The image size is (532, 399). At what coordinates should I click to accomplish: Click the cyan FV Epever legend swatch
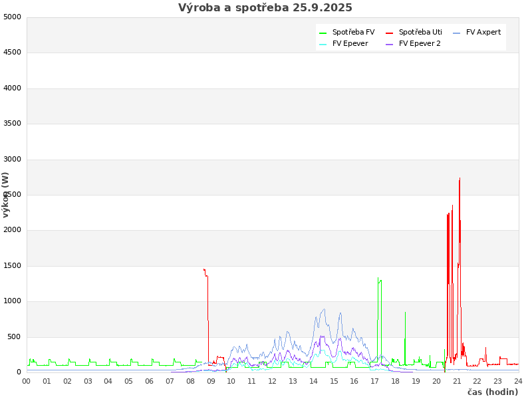click(323, 44)
